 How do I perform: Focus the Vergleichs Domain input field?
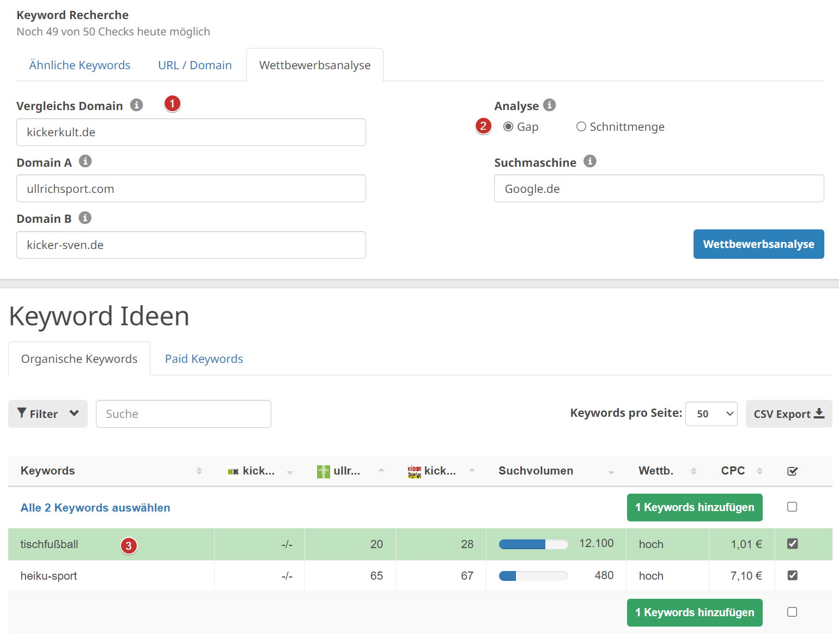tap(191, 132)
